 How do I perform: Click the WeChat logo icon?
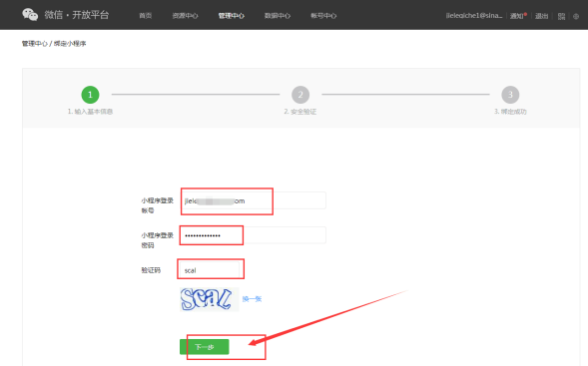tap(30, 15)
